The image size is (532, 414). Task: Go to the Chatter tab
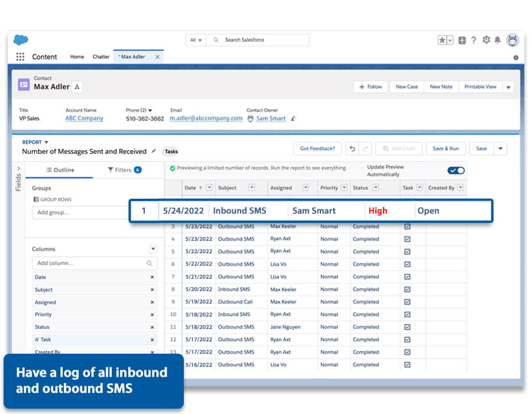pos(101,57)
